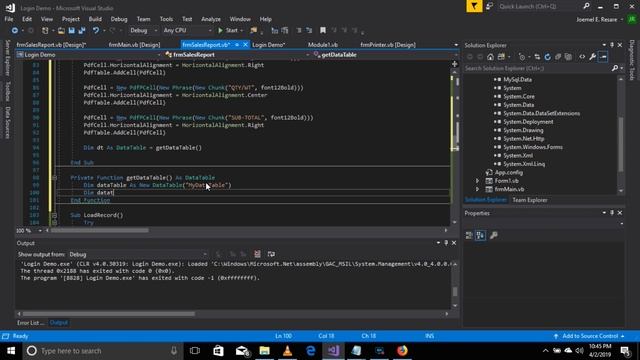The height and width of the screenshot is (360, 640).
Task: Switch to Error List tab
Action: click(30, 323)
